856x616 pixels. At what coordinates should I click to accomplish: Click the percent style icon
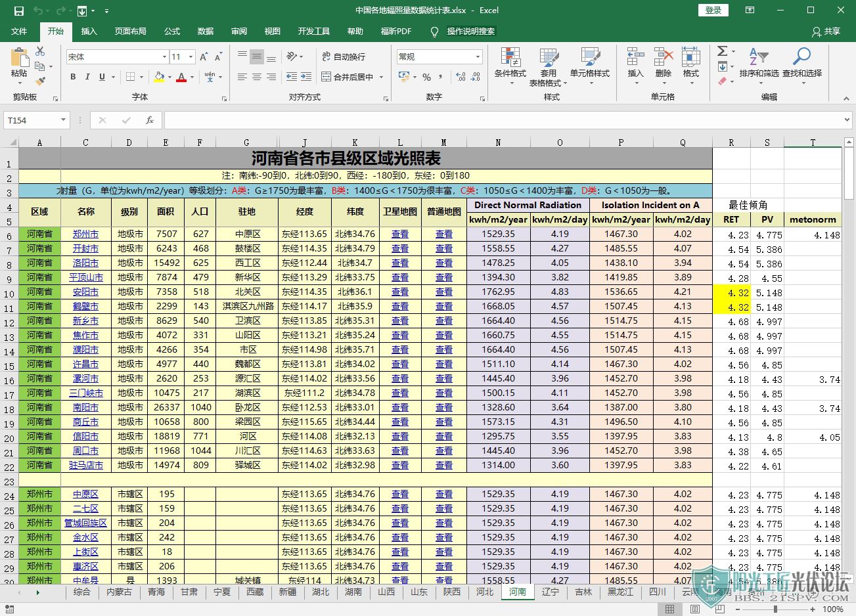(426, 77)
